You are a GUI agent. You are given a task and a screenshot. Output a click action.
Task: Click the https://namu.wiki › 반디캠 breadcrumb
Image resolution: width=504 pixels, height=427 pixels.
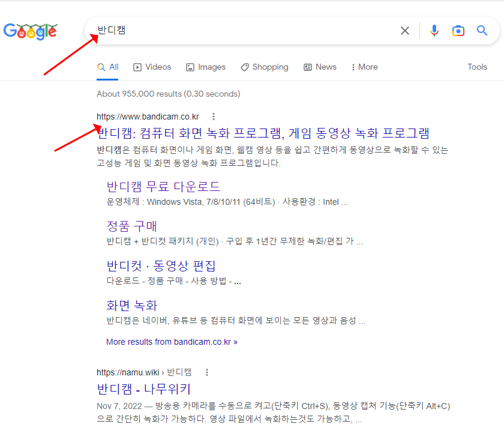[x=144, y=372]
